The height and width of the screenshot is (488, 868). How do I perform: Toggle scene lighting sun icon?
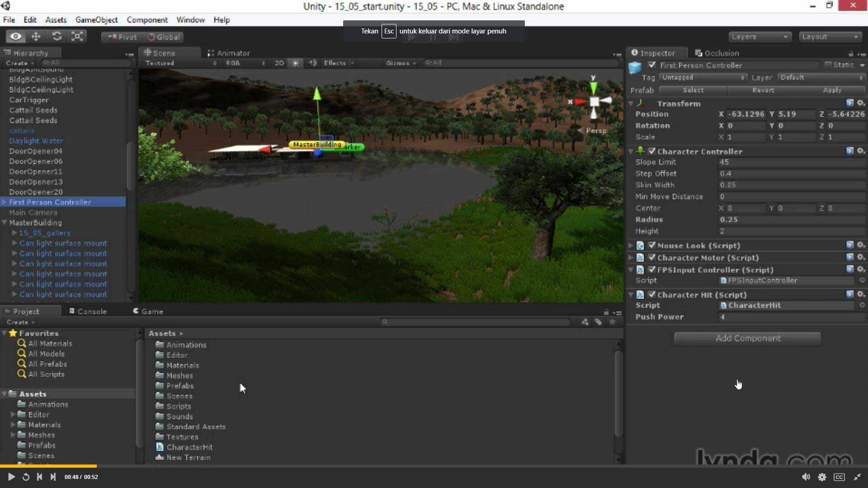tap(295, 63)
